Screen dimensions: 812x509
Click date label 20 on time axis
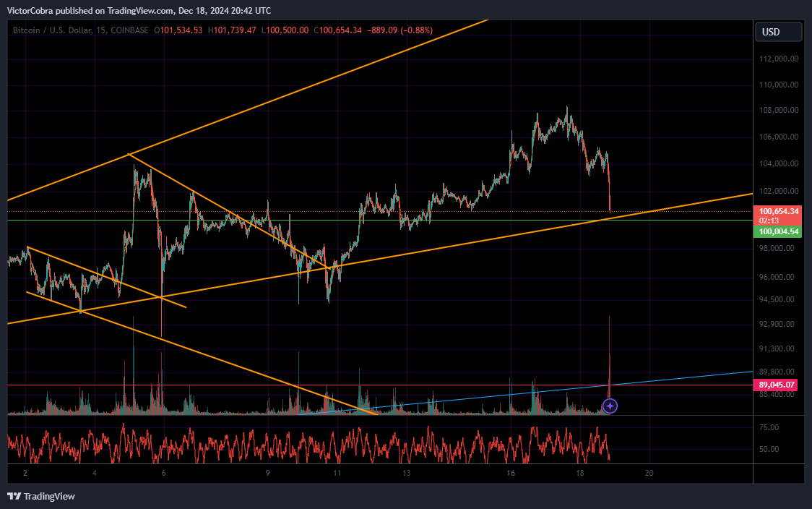[649, 473]
